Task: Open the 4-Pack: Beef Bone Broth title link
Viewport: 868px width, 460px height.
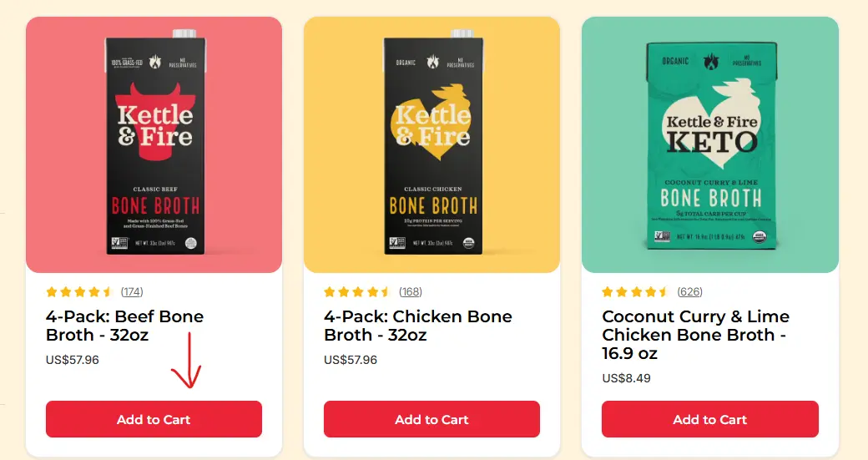Action: point(124,326)
